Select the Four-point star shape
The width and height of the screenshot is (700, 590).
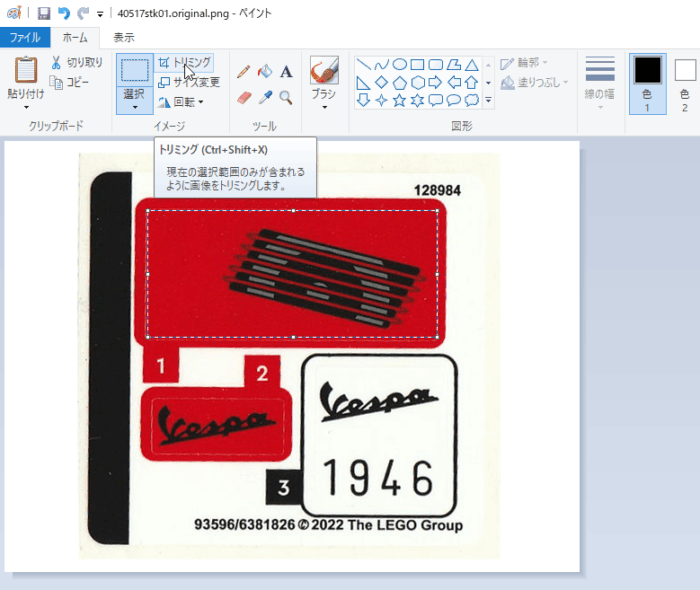382,100
